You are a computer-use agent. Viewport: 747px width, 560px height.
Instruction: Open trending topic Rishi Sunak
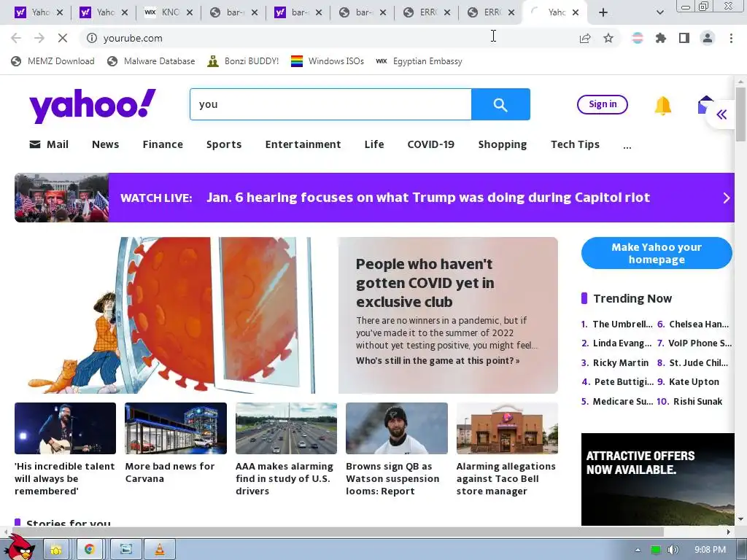(697, 402)
